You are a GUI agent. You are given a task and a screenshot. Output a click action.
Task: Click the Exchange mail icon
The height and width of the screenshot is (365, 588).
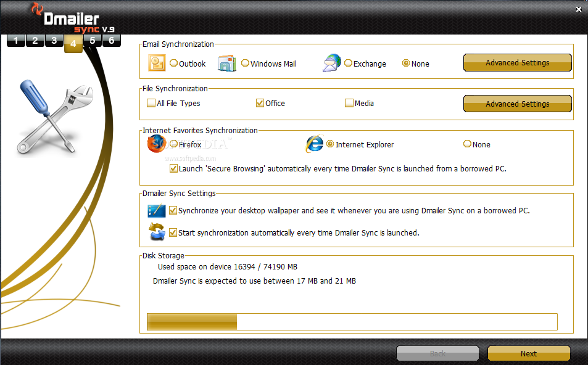click(332, 63)
